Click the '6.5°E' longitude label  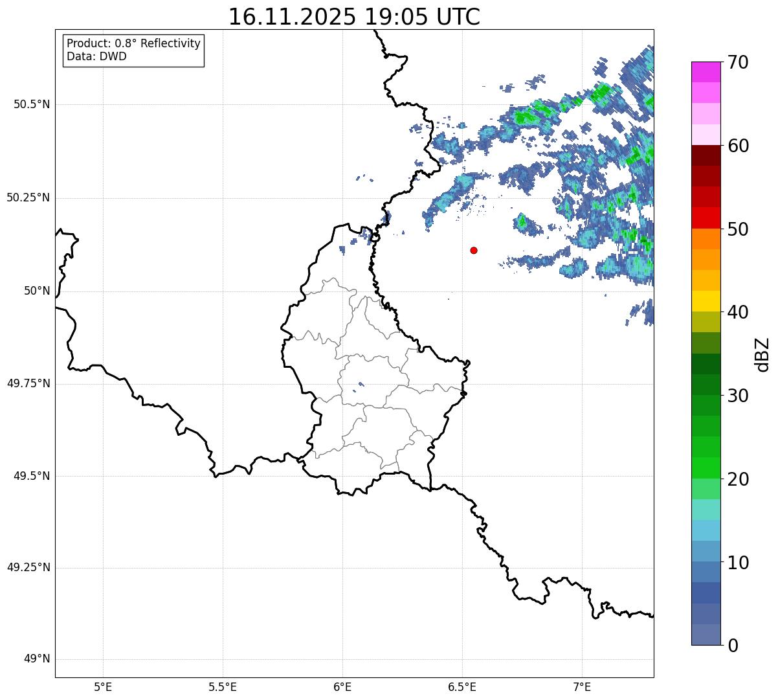tap(462, 686)
